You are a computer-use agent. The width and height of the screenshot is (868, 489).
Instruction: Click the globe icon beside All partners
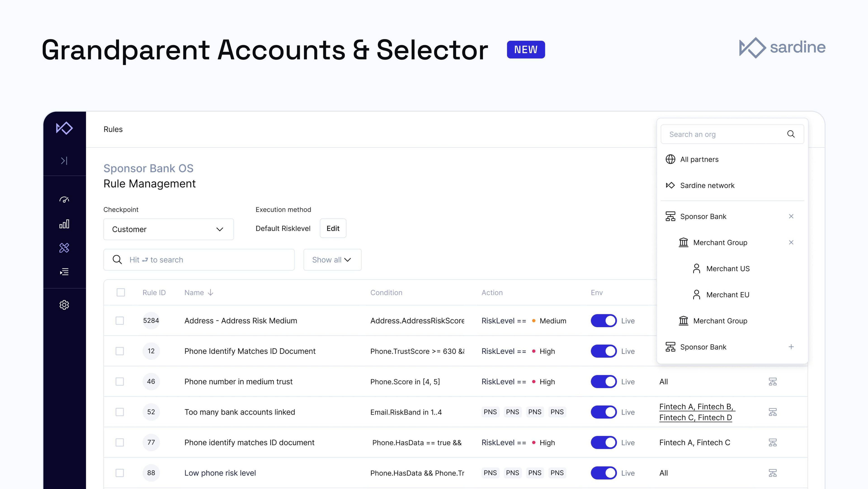coord(670,159)
